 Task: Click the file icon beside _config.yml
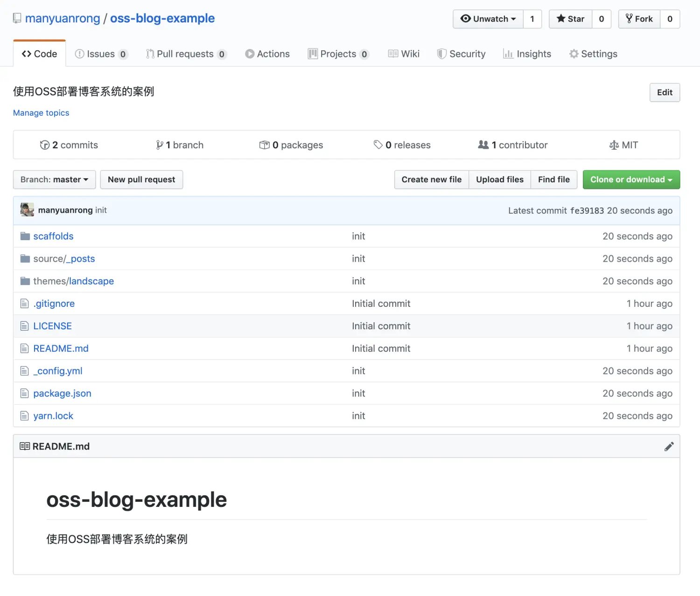coord(25,371)
